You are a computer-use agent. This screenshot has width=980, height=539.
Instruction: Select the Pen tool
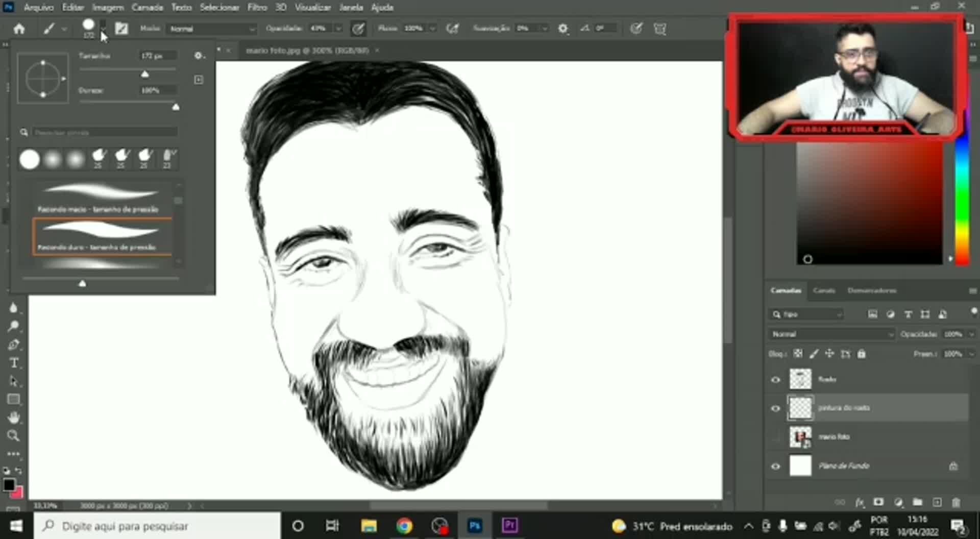14,345
